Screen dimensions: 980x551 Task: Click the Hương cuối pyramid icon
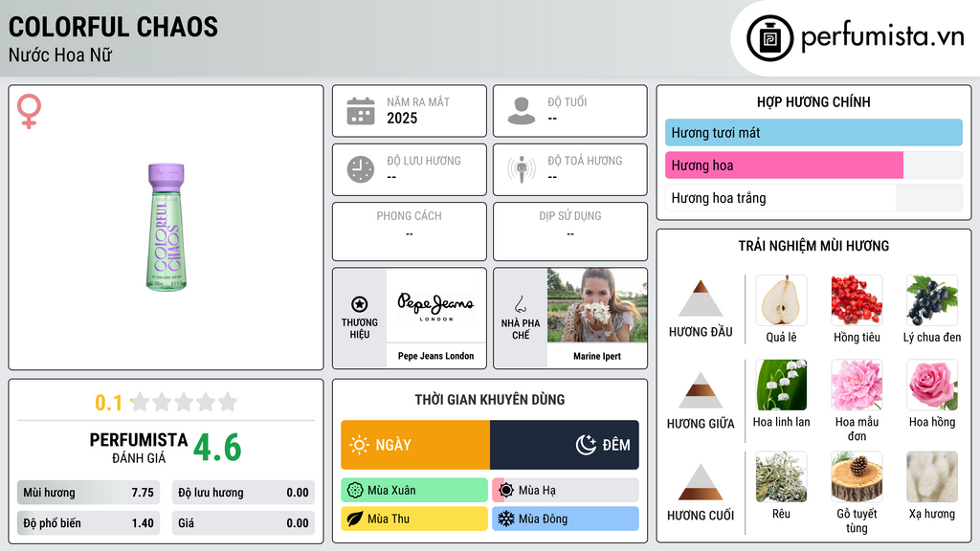[701, 482]
